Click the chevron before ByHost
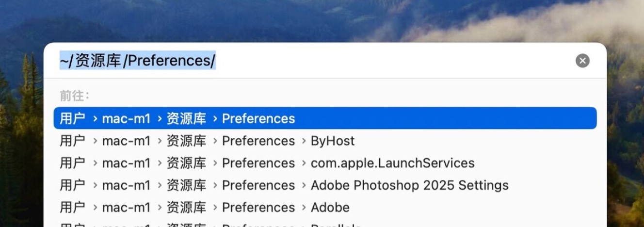The width and height of the screenshot is (644, 227). point(303,141)
